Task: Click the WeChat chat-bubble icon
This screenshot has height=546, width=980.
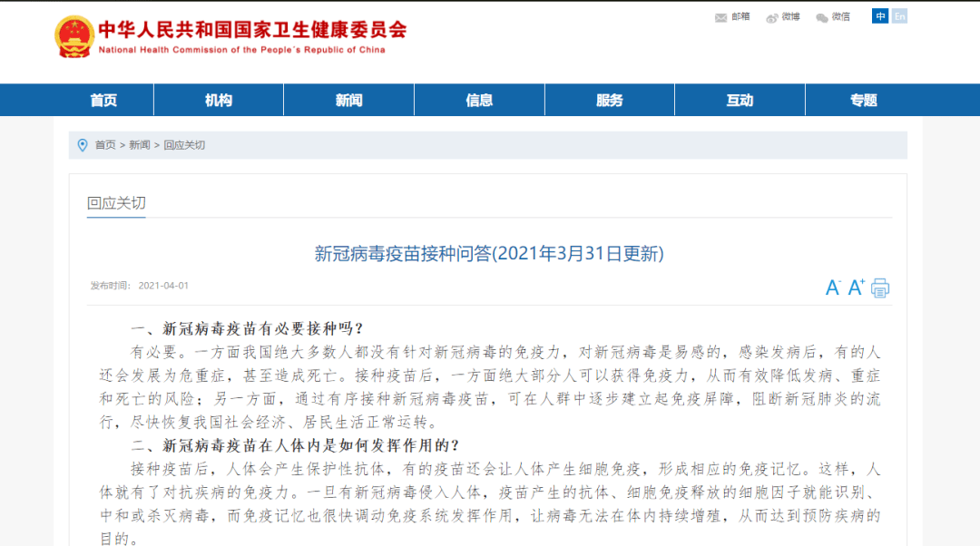Action: click(822, 17)
